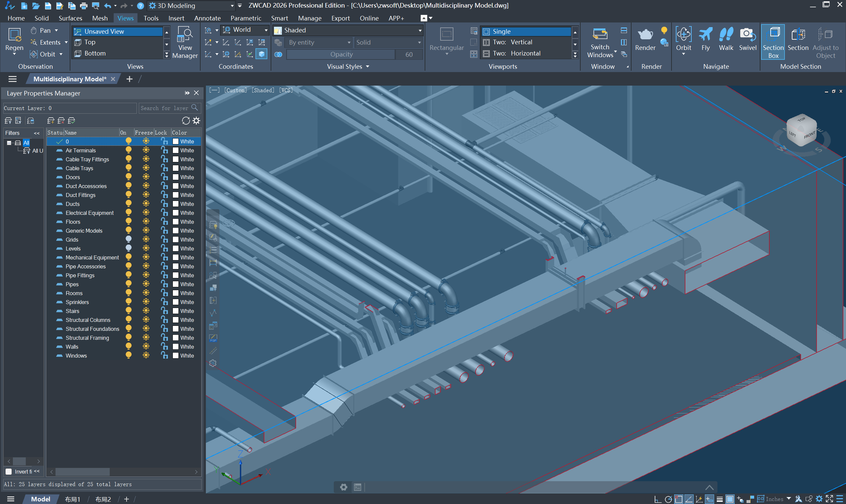Toggle On bulb for Grids layer
The width and height of the screenshot is (846, 504).
point(129,239)
